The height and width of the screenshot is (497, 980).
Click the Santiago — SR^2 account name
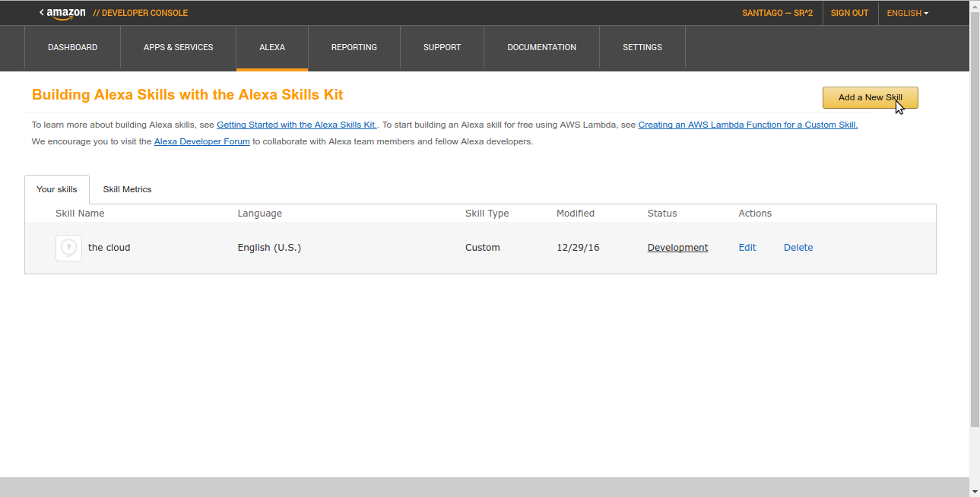pyautogui.click(x=778, y=13)
